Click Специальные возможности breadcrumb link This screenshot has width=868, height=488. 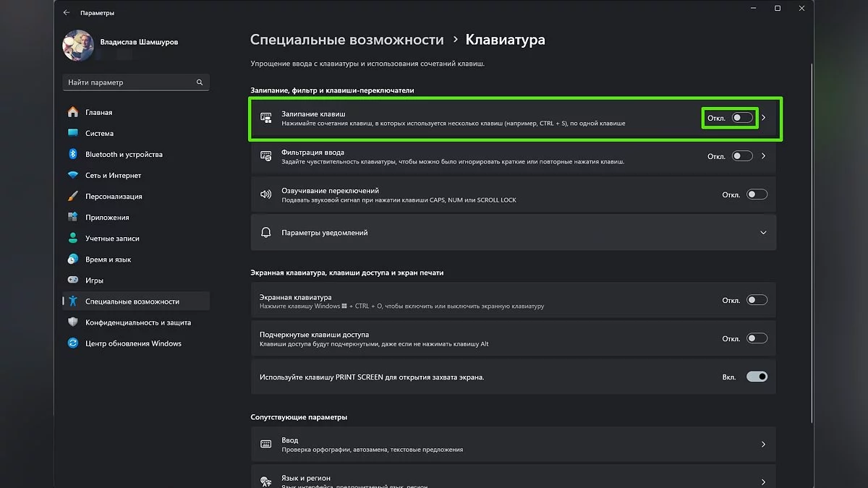point(346,40)
